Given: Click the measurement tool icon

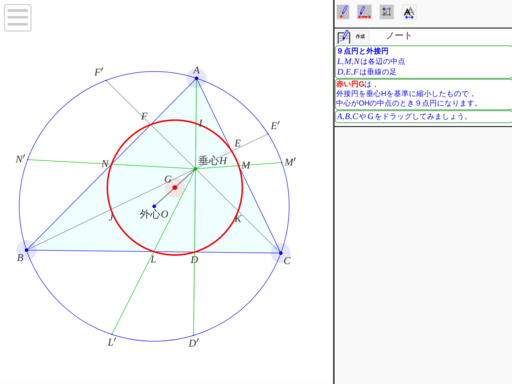Looking at the screenshot, I should (387, 12).
